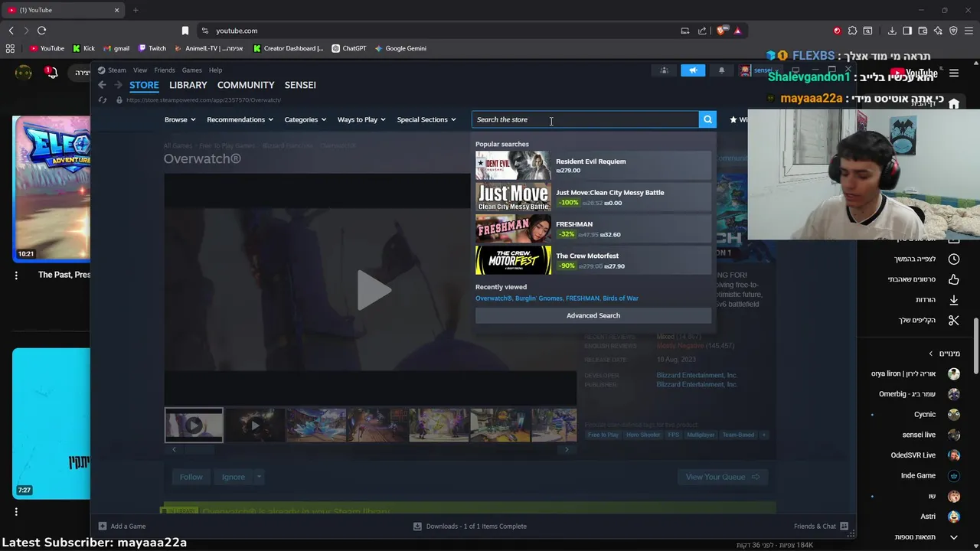Open the Ignore options dropdown arrow

(x=259, y=477)
